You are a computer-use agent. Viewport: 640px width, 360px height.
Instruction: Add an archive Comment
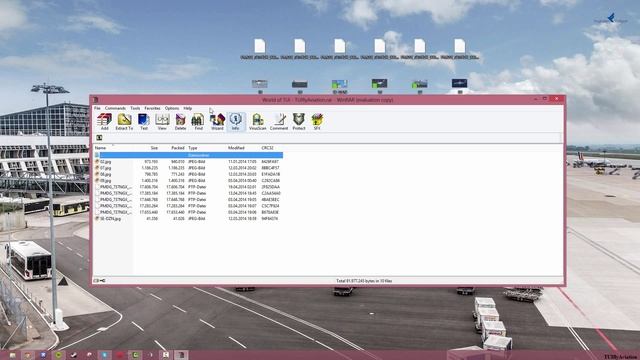click(x=279, y=122)
